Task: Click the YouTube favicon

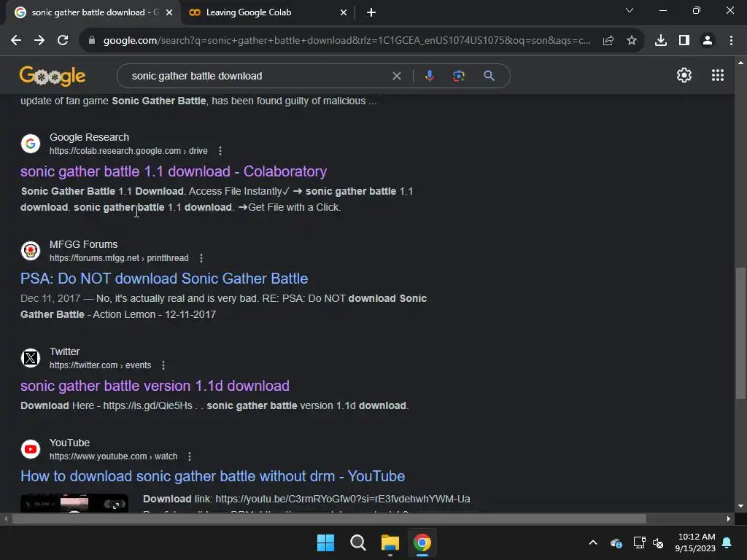Action: [x=31, y=449]
